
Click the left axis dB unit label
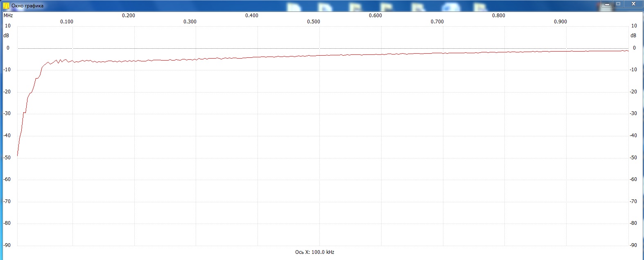click(x=6, y=36)
